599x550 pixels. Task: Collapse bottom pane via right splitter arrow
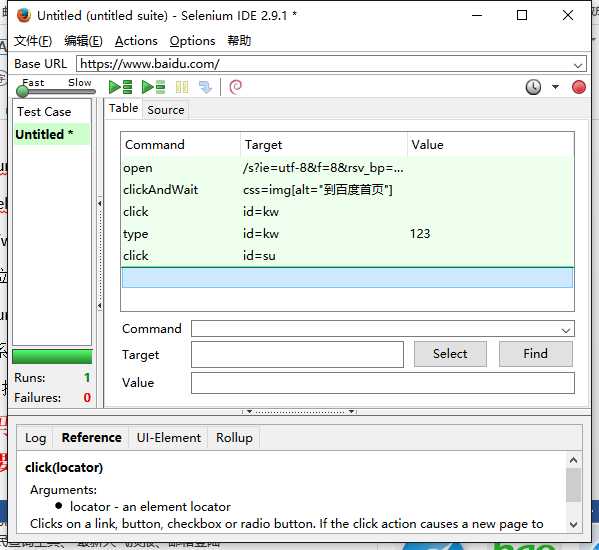pyautogui.click(x=351, y=412)
